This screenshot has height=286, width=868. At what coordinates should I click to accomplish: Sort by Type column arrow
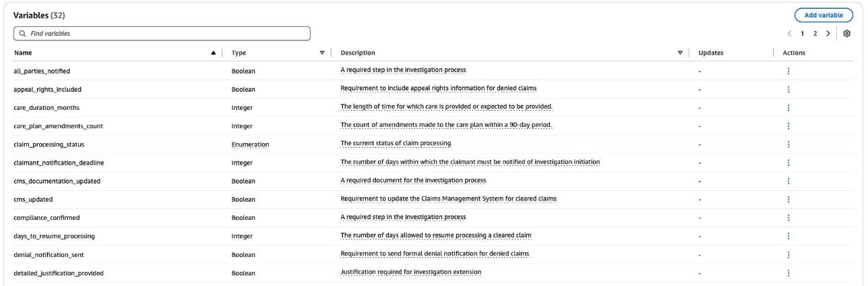(x=322, y=53)
